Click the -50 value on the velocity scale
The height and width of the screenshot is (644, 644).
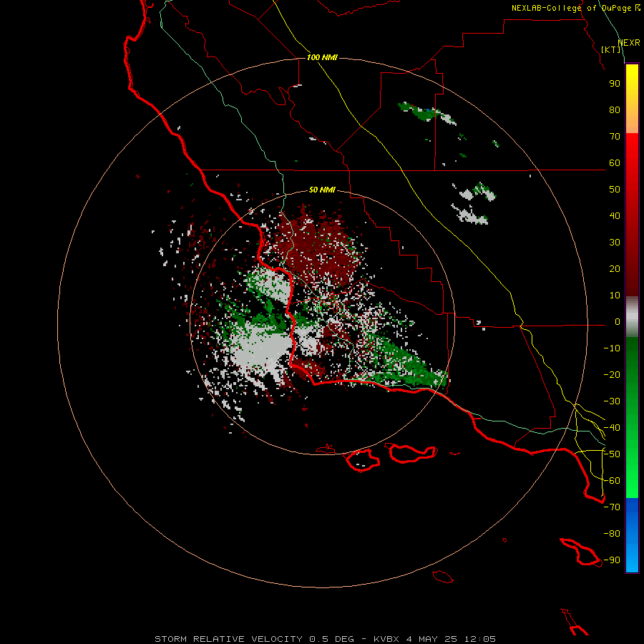[x=612, y=454]
